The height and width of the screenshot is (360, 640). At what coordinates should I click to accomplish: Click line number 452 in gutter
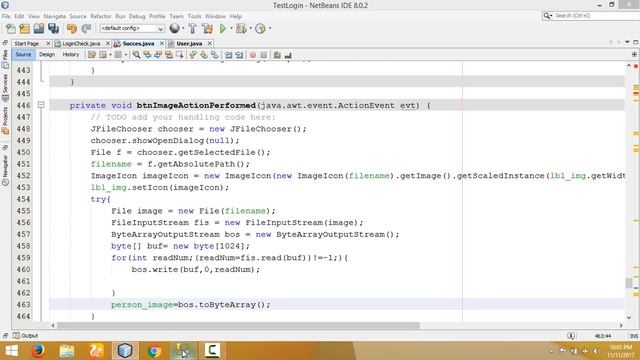pyautogui.click(x=24, y=176)
